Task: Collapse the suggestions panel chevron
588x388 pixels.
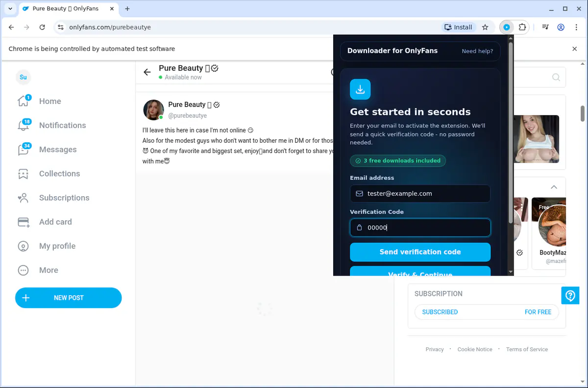Action: pos(554,187)
